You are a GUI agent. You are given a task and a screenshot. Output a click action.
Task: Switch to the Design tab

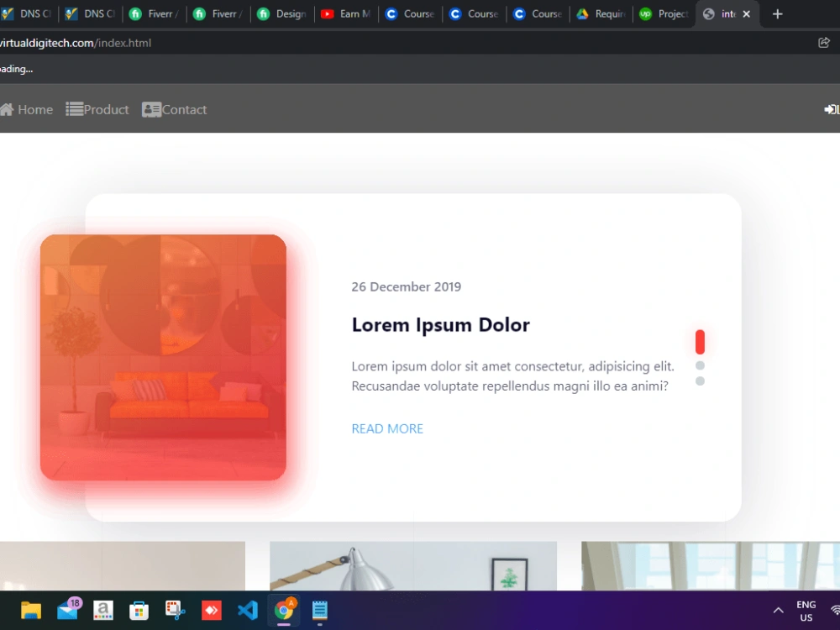click(282, 14)
